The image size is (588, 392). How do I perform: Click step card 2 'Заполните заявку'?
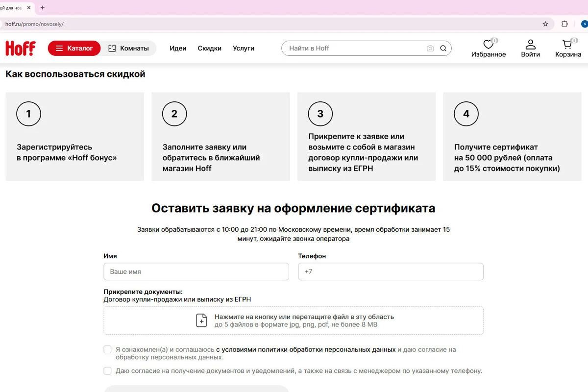click(x=220, y=137)
